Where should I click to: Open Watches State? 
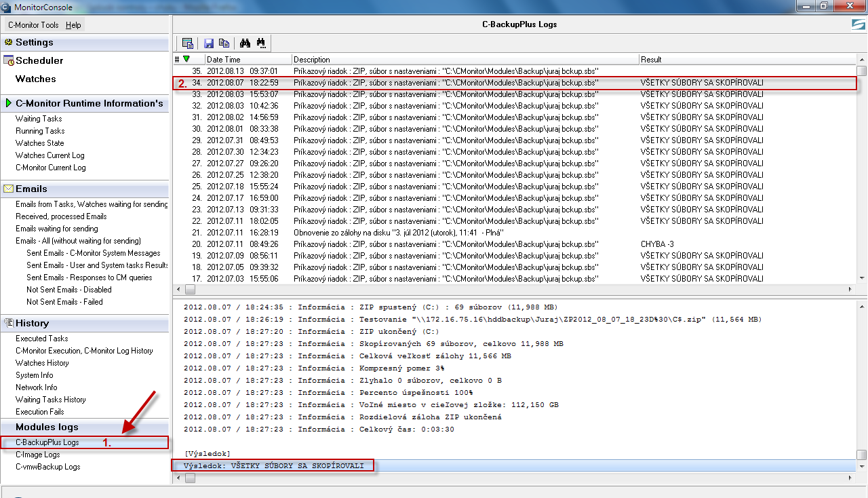tap(39, 143)
